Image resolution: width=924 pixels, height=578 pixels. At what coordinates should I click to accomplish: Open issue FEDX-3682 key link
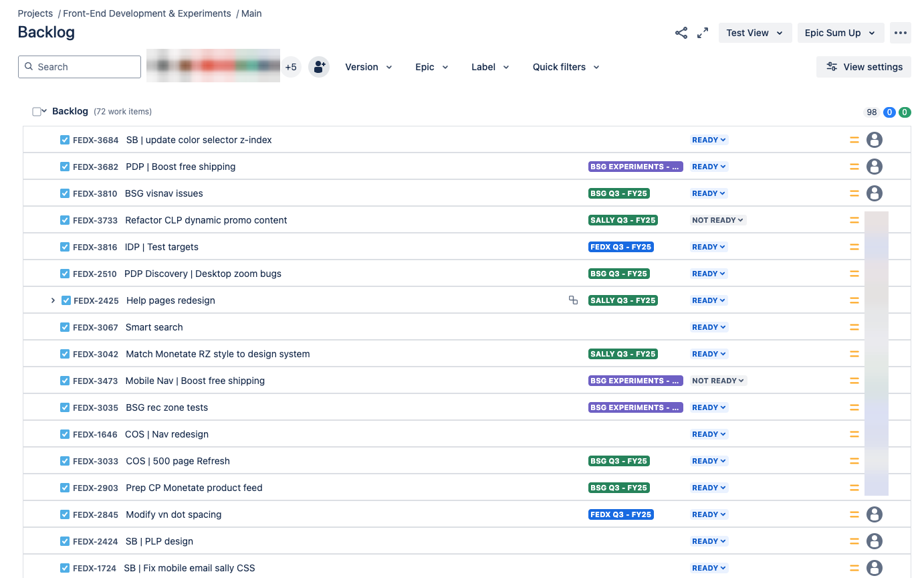pos(96,167)
